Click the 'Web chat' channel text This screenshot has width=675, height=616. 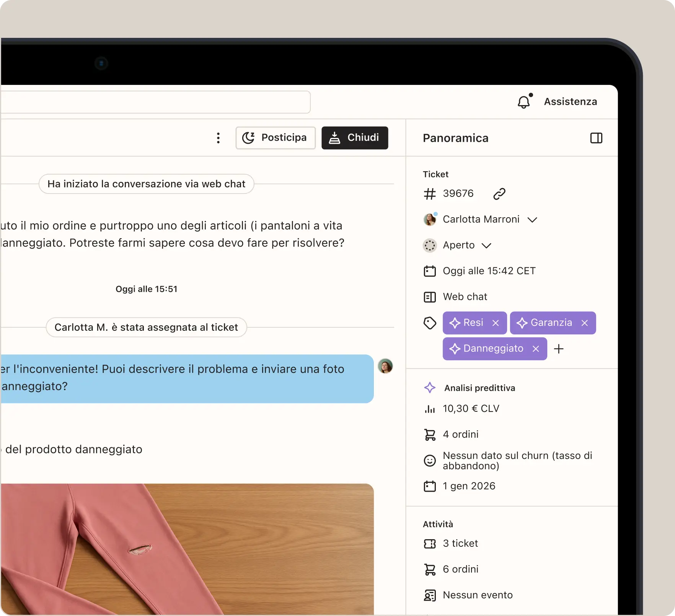[465, 297]
